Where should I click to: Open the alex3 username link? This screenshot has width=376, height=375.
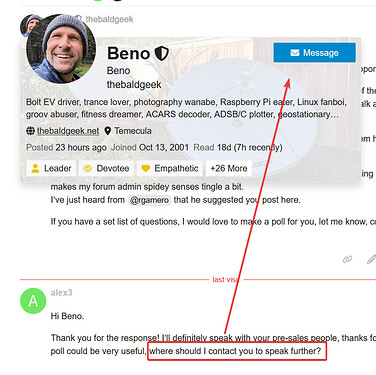coord(61,293)
